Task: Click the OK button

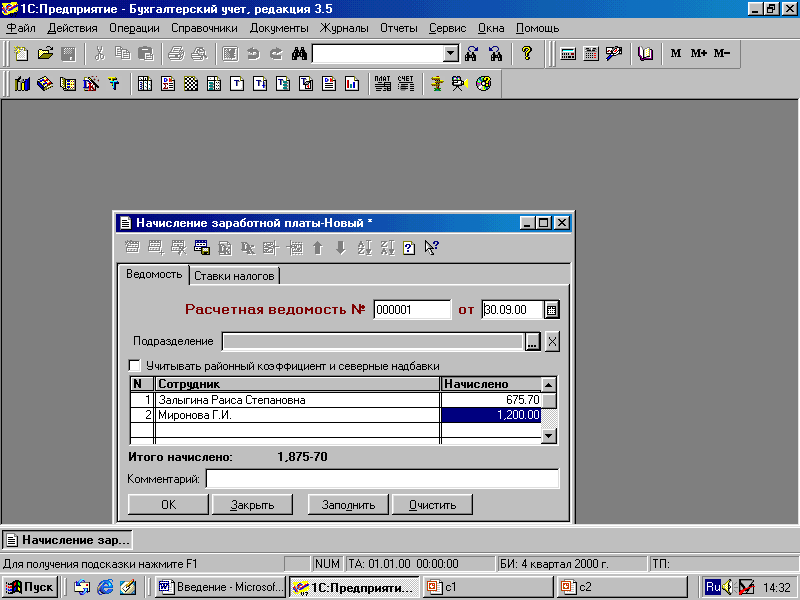Action: tap(168, 505)
